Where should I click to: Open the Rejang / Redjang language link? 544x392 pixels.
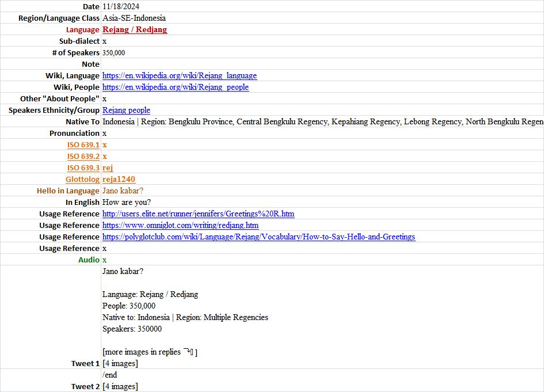[135, 29]
